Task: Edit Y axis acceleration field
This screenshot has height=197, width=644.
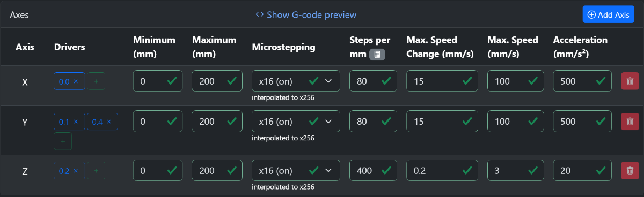Action: point(582,122)
